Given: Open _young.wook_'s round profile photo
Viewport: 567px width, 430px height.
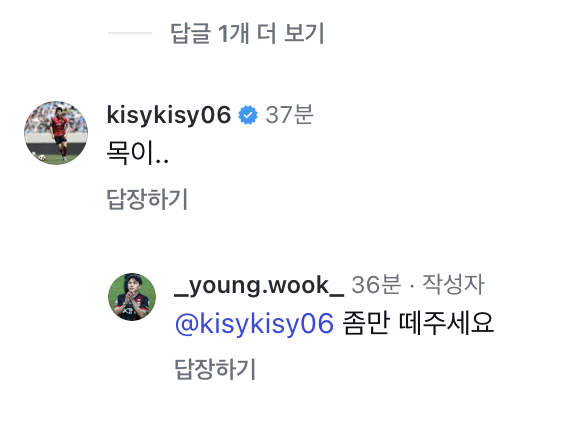Looking at the screenshot, I should tap(132, 297).
